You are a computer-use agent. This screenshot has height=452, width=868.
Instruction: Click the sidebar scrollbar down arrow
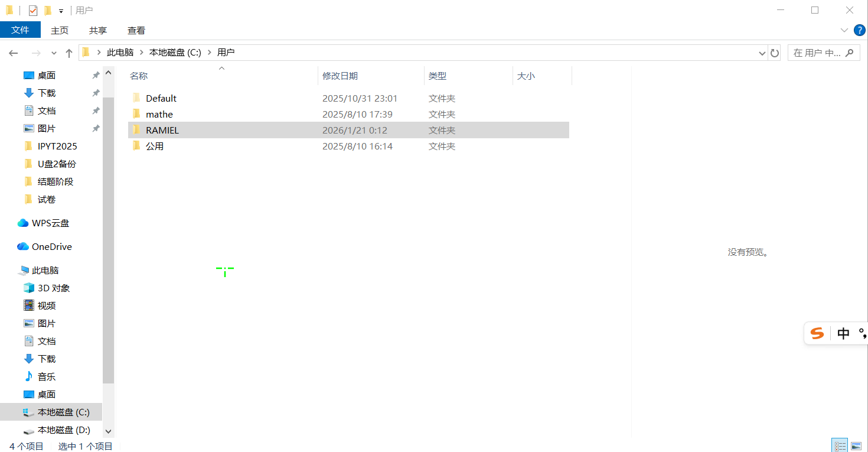pyautogui.click(x=108, y=431)
